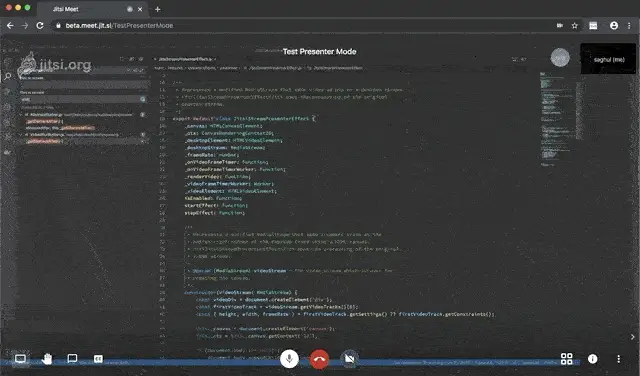Viewport: 640px width, 376px height.
Task: Start screen sharing with the monitor icon
Action: tap(20, 359)
